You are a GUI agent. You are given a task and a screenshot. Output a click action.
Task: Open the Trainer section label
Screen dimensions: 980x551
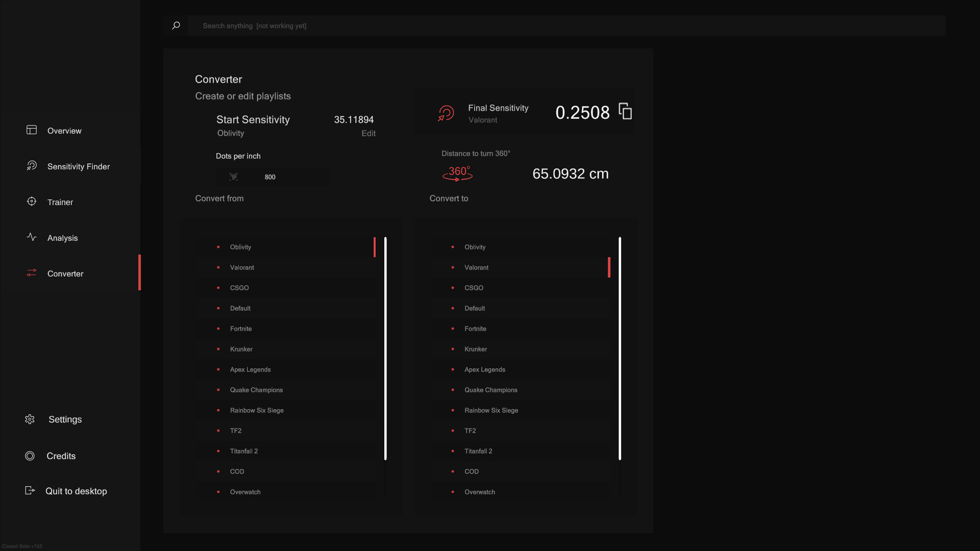(x=60, y=202)
